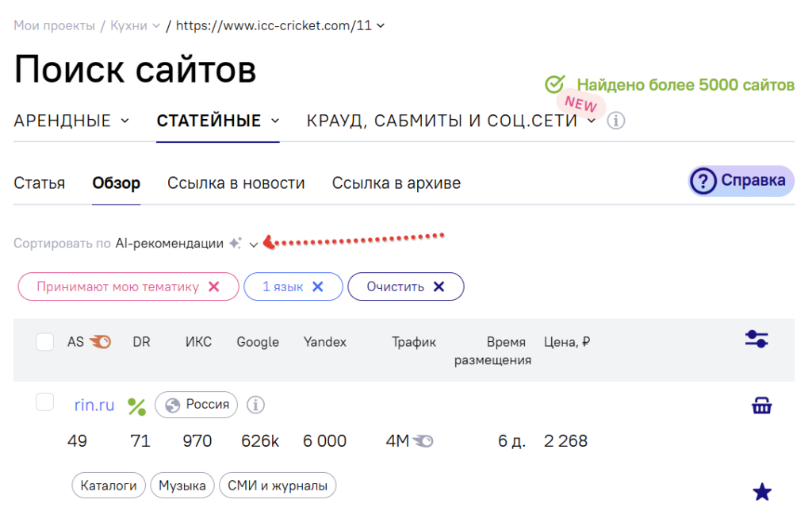812x511 pixels.
Task: Tick the select-all checkbox in table header
Action: [x=45, y=342]
